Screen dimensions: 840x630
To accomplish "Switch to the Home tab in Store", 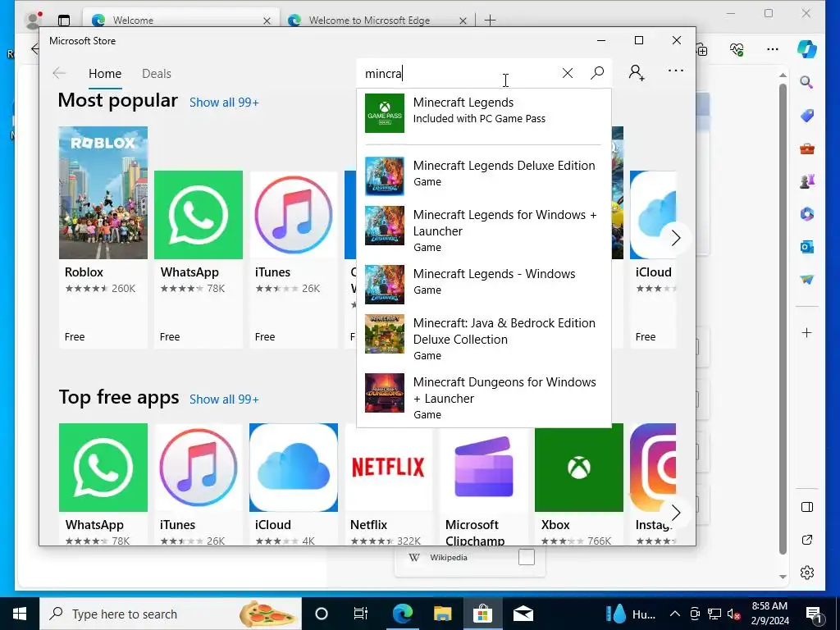I will (105, 73).
